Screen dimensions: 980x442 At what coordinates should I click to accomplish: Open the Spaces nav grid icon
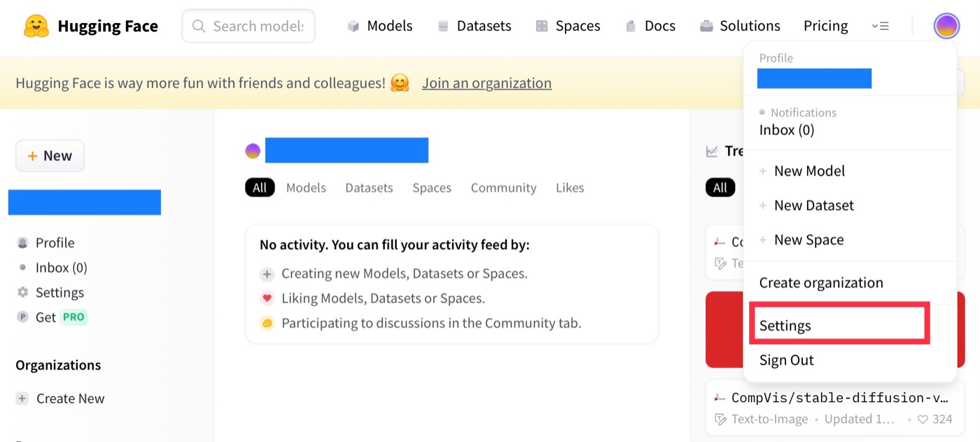[x=542, y=27]
